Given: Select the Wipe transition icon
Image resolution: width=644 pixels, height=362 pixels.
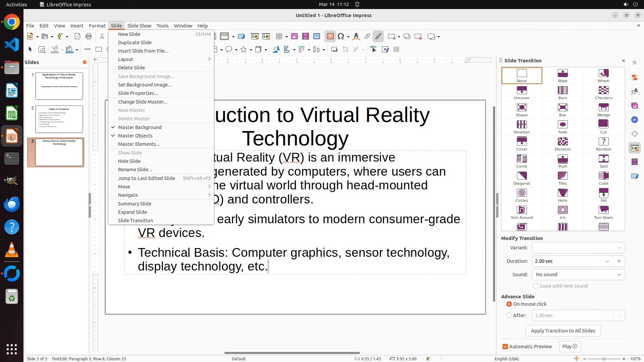Looking at the screenshot, I should click(562, 75).
